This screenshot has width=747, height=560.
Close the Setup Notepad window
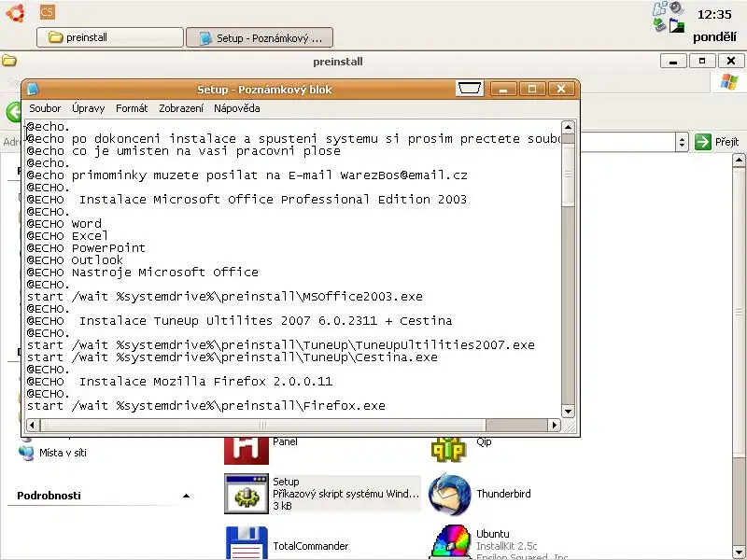coord(561,89)
